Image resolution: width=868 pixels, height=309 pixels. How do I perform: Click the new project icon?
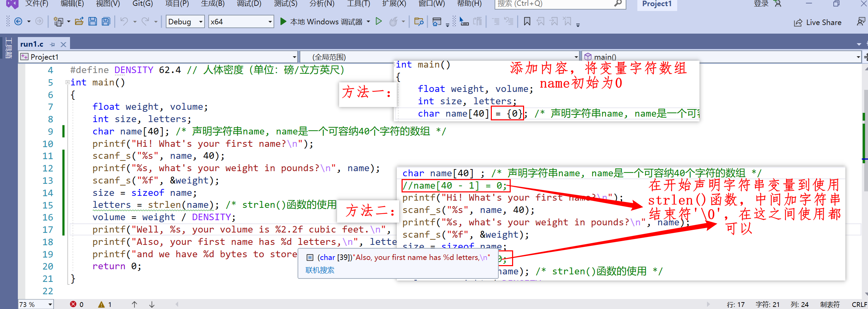(x=58, y=22)
